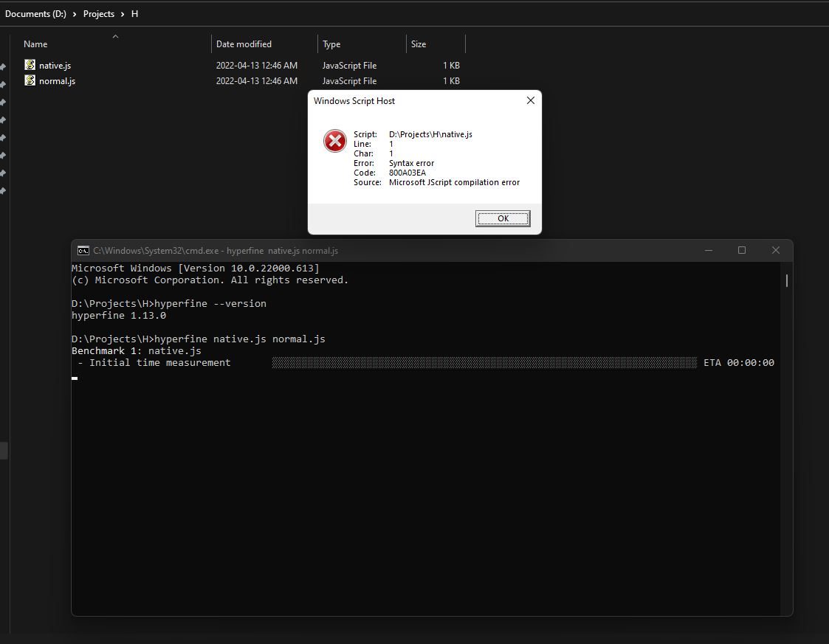The width and height of the screenshot is (829, 644).
Task: Click 'Benchmark 1: native.js' terminal line
Action: point(137,351)
